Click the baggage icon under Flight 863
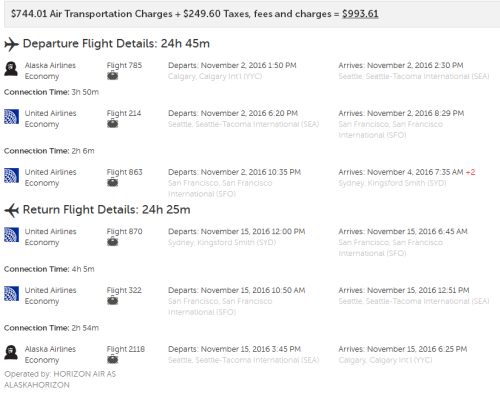Screen dimensions: 500x396 tap(112, 183)
